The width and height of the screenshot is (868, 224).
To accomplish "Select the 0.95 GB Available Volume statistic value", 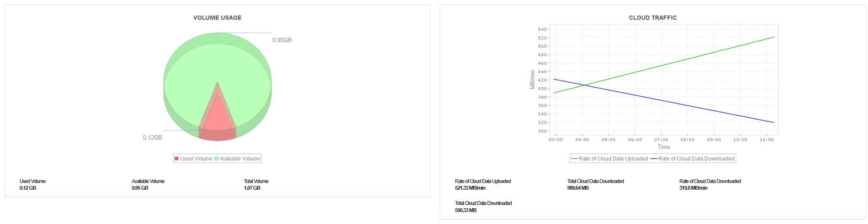I will [140, 188].
